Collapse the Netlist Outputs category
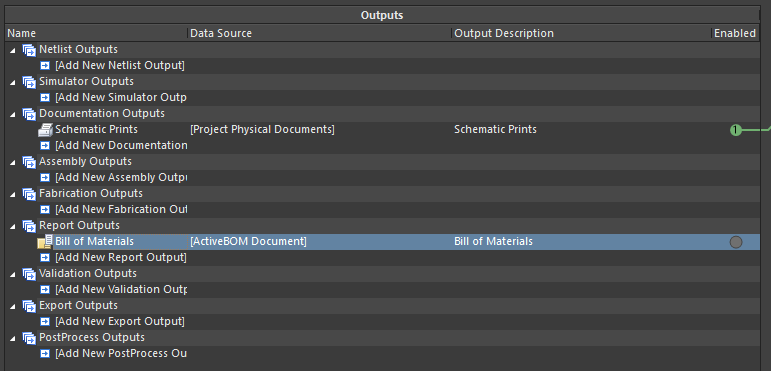This screenshot has width=771, height=371. pos(13,50)
